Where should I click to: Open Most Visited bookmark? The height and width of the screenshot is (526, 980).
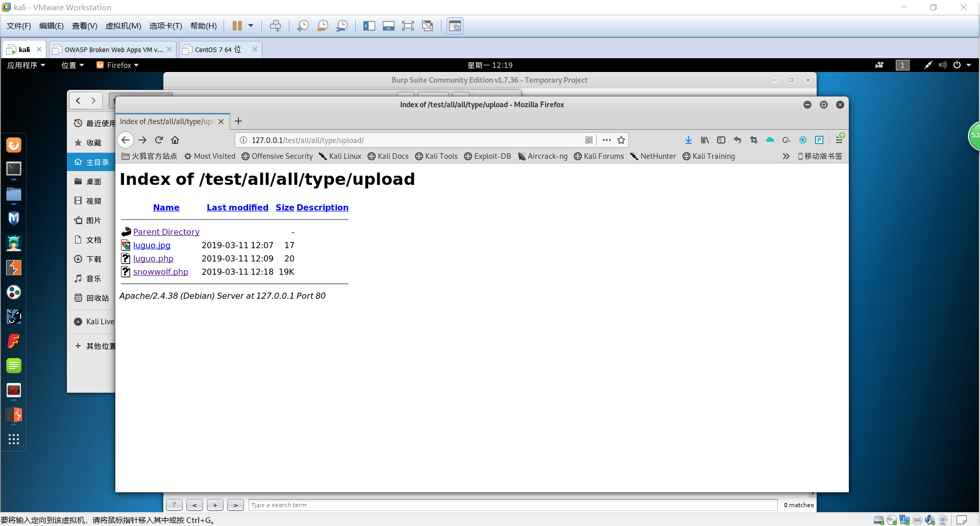210,156
